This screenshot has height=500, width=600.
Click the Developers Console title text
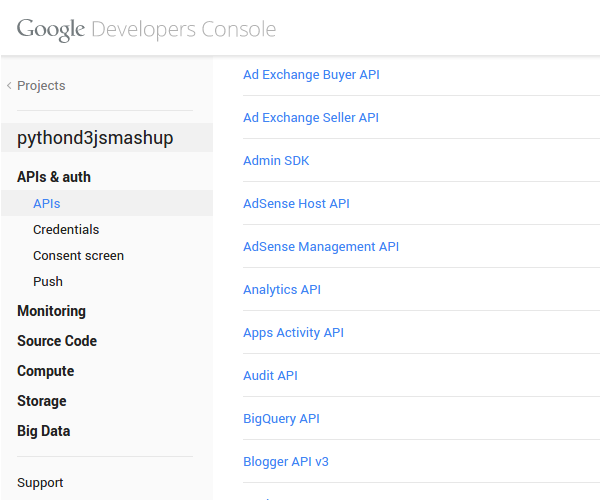tap(184, 29)
